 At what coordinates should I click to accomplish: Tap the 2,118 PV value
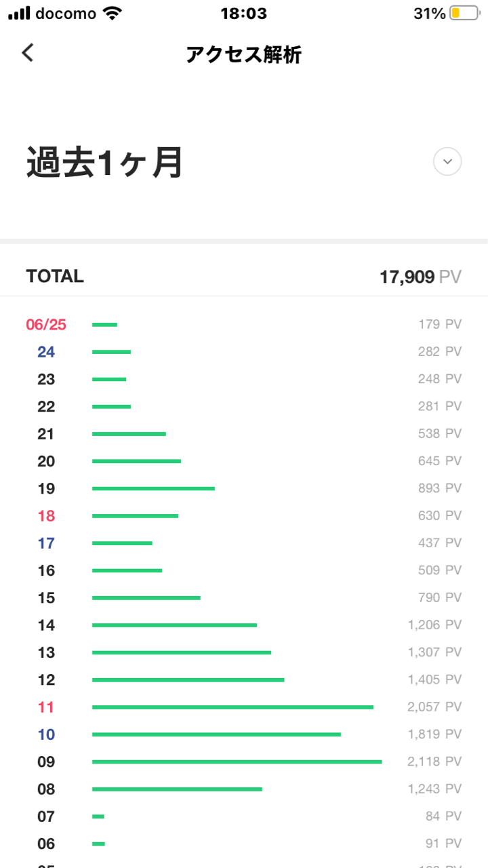(434, 762)
